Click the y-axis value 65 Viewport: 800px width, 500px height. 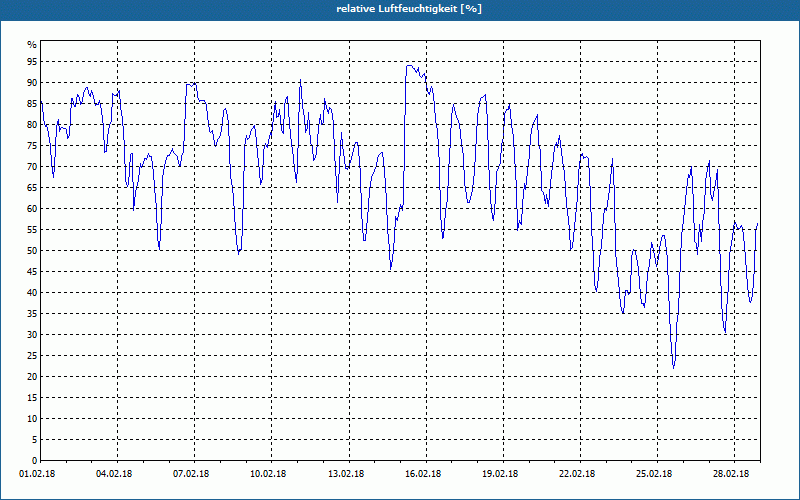pos(32,188)
